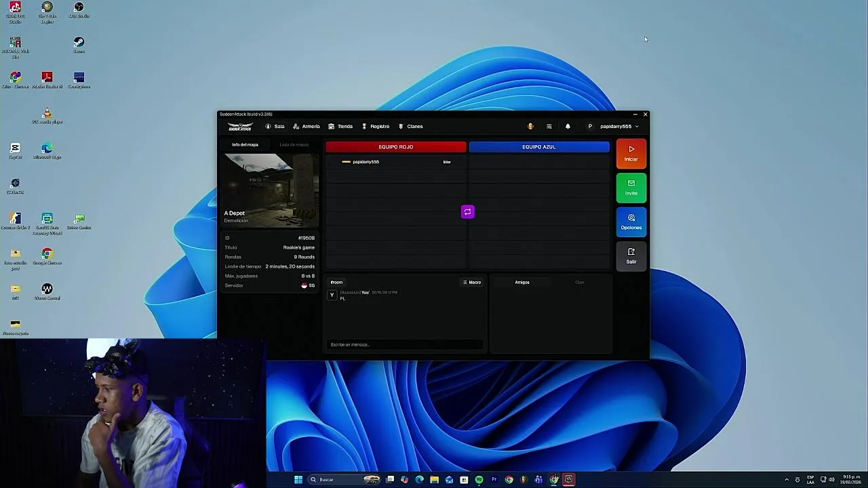Open VLC media player desktop shortcut
This screenshot has width=868, height=488.
(x=47, y=116)
